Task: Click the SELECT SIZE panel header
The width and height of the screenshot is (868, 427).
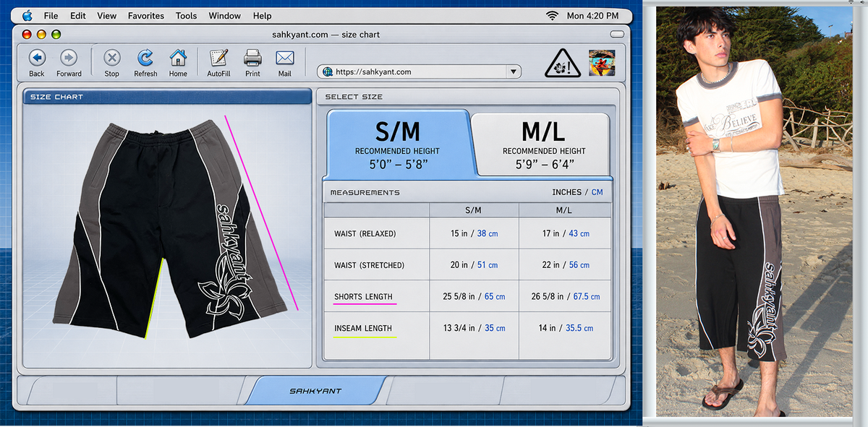Action: click(x=467, y=96)
